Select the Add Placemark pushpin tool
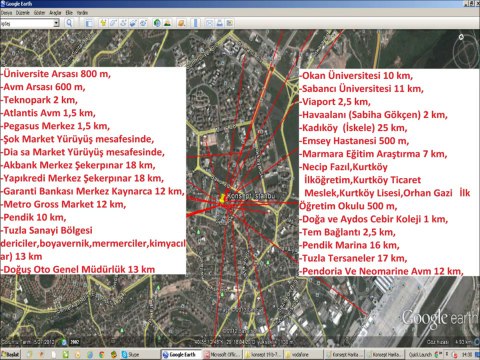The image size is (480, 360). 103,23
